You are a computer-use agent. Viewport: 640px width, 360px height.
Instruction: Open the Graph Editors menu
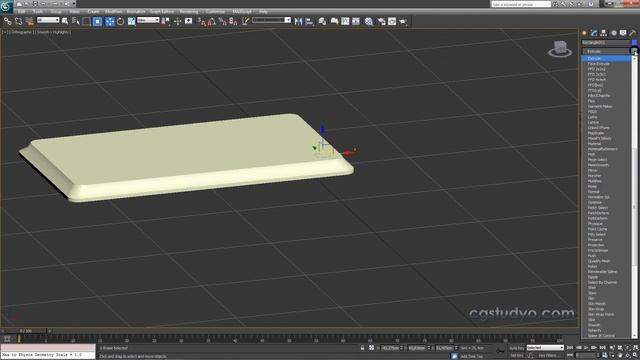click(162, 12)
